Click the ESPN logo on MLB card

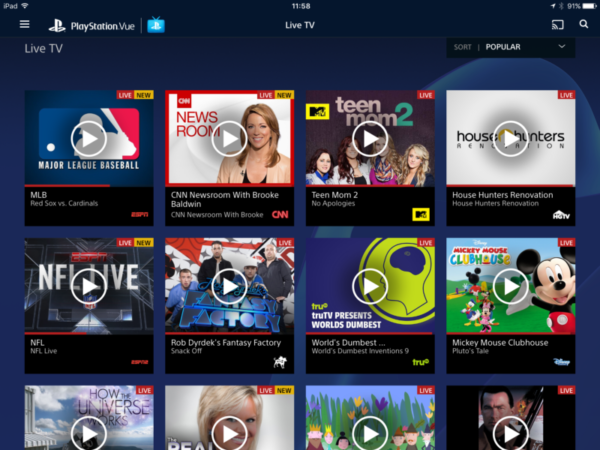tap(140, 215)
